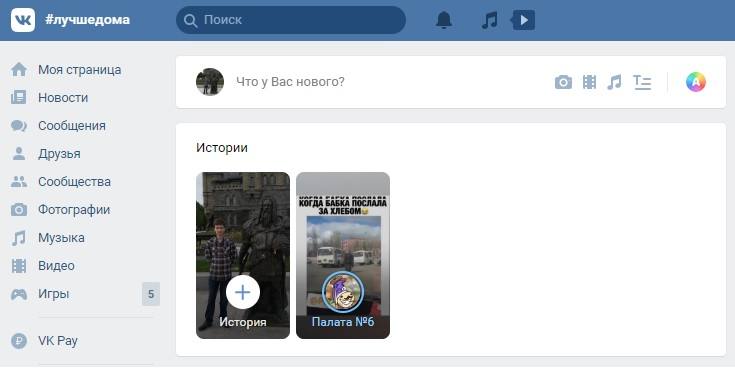The width and height of the screenshot is (735, 369).
Task: Open Сообщения section
Action: pos(72,126)
